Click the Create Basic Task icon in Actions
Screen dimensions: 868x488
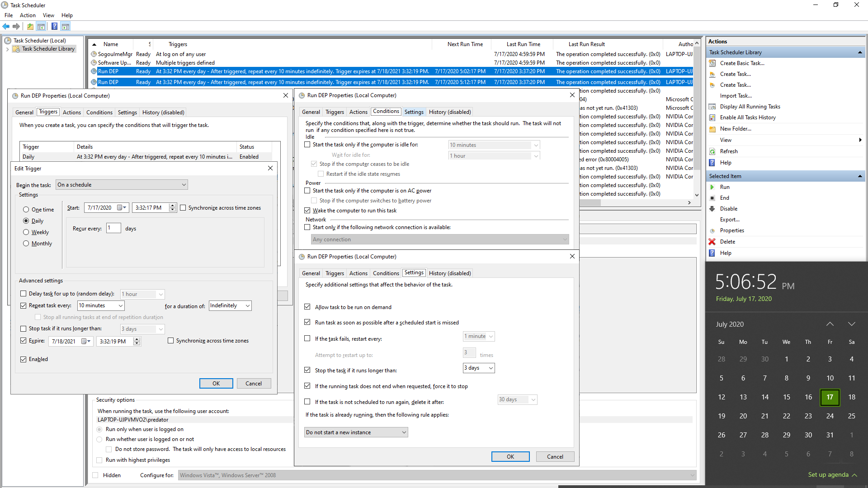coord(712,63)
